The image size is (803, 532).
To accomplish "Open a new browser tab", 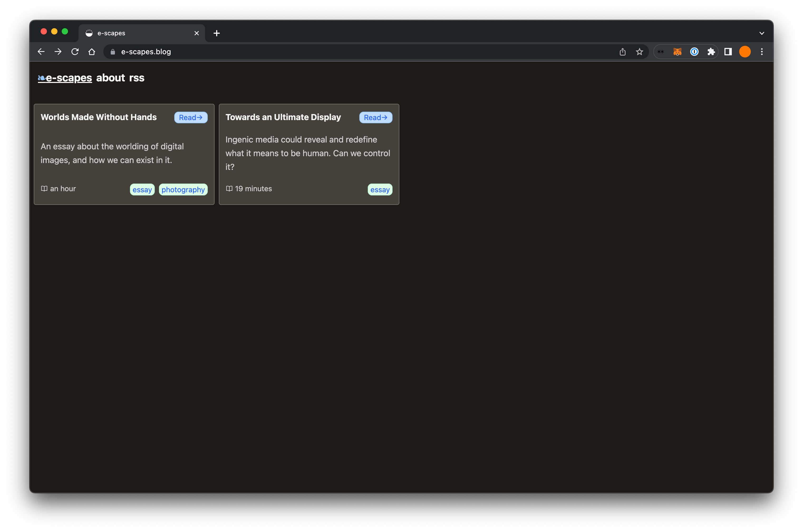I will point(217,33).
